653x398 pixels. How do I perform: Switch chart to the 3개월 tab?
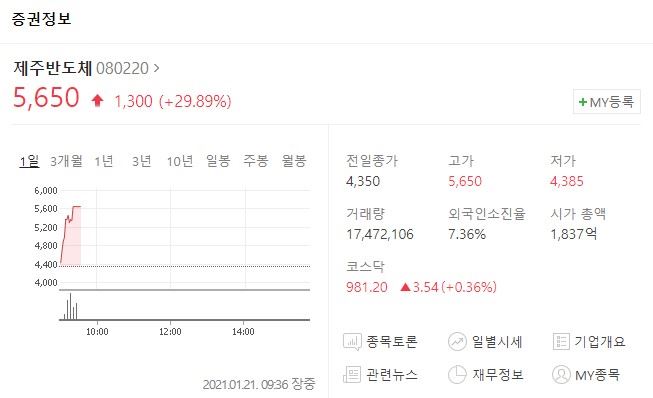(x=66, y=161)
